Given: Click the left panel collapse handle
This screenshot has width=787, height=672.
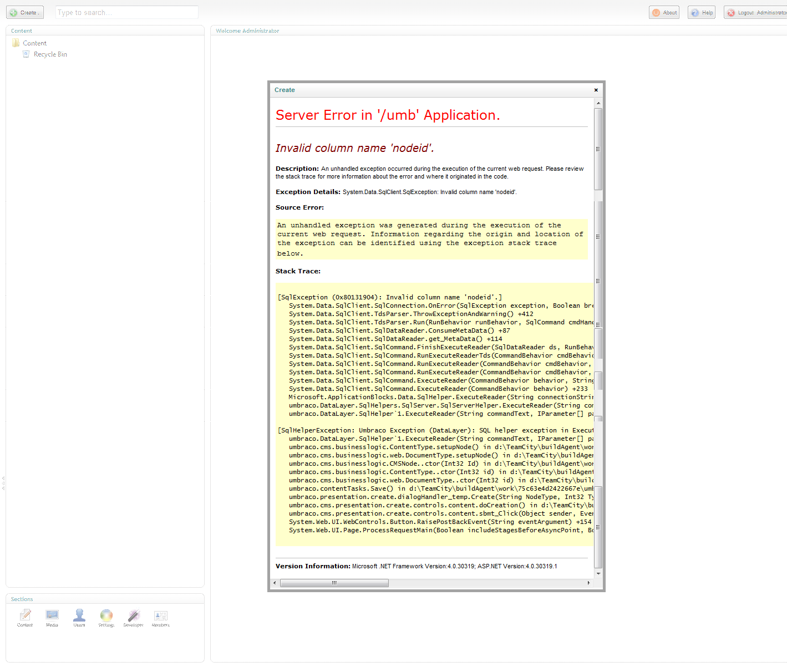Looking at the screenshot, I should [3, 483].
